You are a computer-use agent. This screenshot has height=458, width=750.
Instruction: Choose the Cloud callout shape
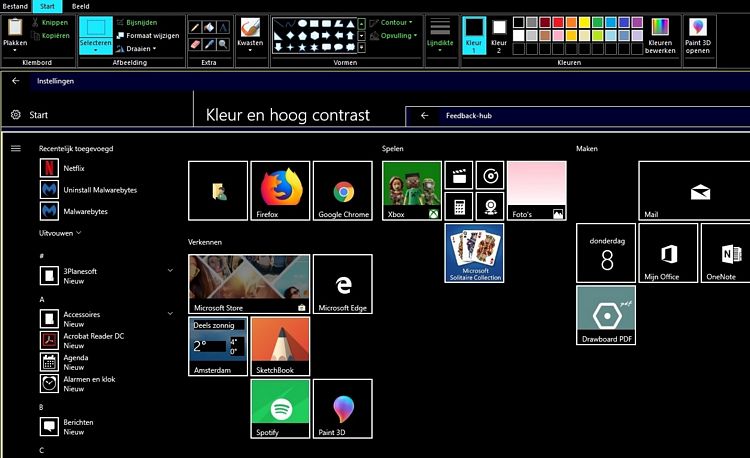pos(351,47)
